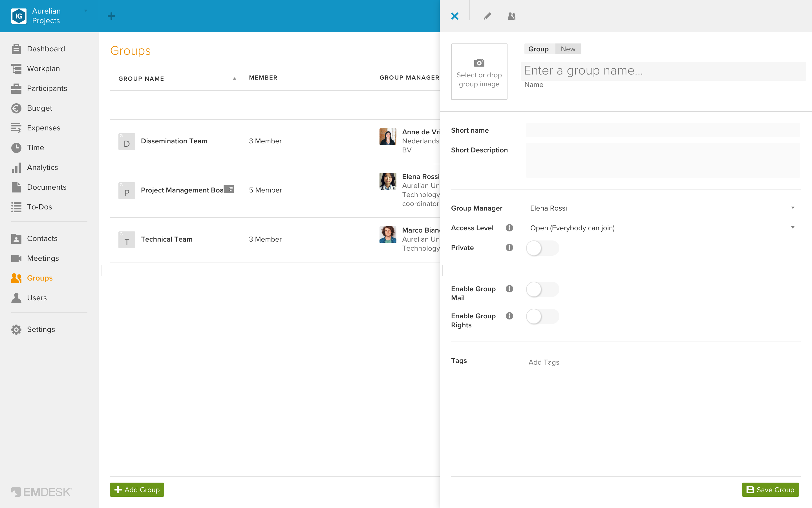This screenshot has height=508, width=812.
Task: Select the Group tab label
Action: 538,49
